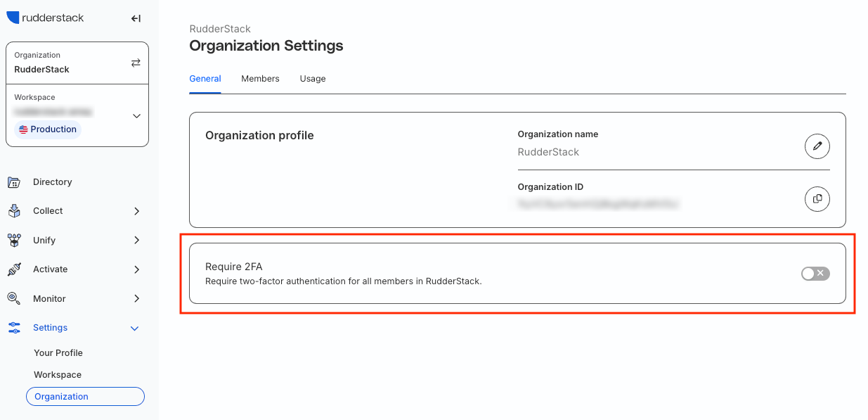Click the organization name value RudderStack

click(548, 152)
